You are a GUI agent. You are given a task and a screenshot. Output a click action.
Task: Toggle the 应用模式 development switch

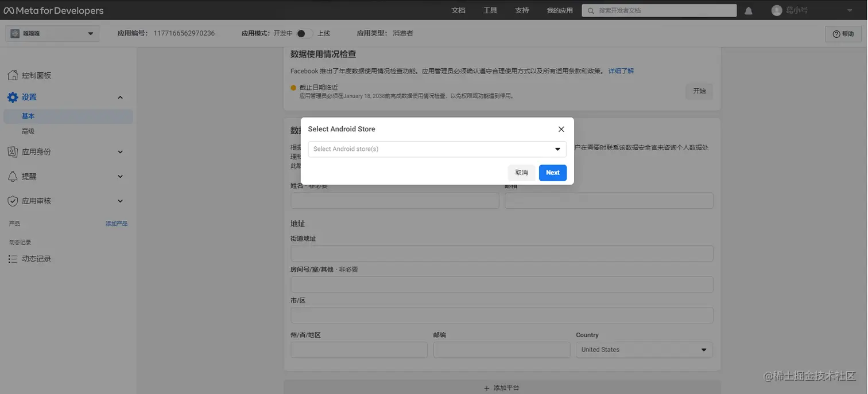[305, 33]
